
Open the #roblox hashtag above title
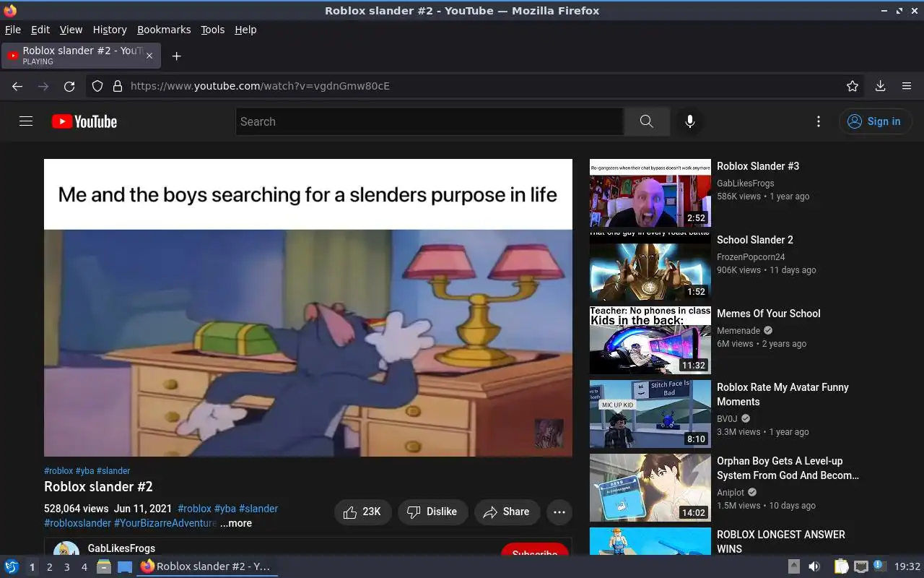point(58,471)
